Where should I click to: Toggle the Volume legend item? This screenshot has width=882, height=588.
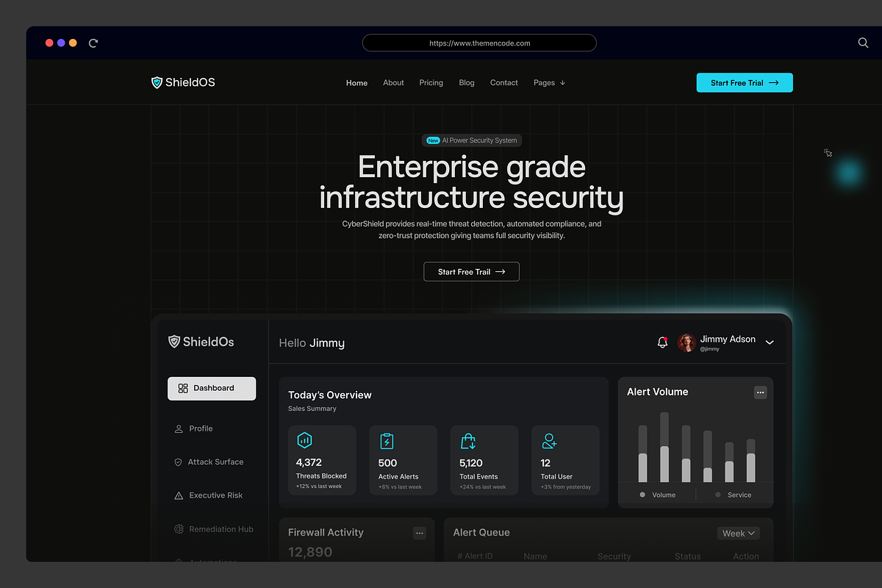pos(657,495)
